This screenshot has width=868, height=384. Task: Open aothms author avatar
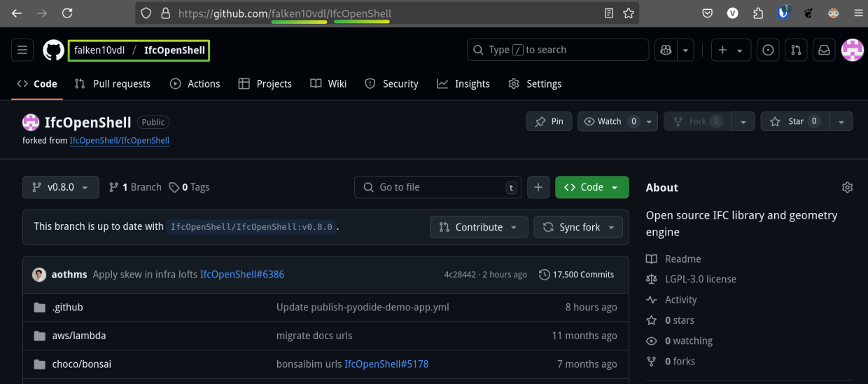[x=39, y=275]
